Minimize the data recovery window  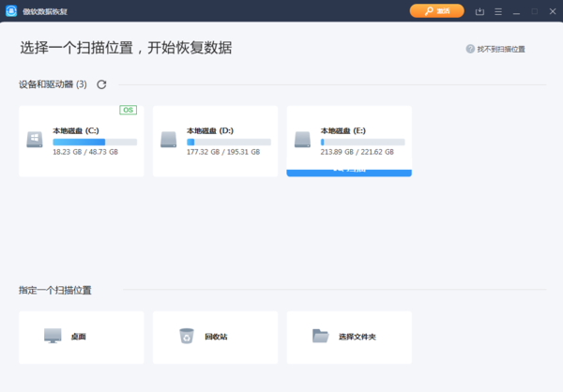pyautogui.click(x=515, y=11)
